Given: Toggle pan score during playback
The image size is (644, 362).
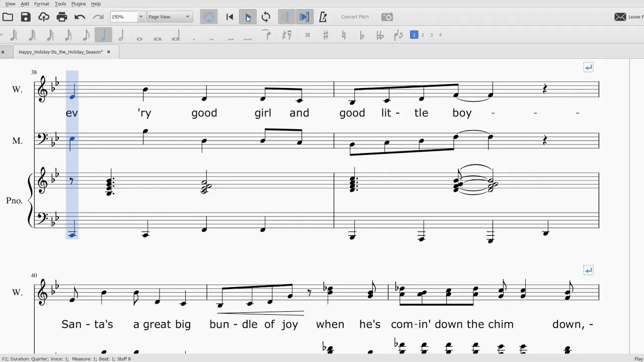Looking at the screenshot, I should point(304,17).
